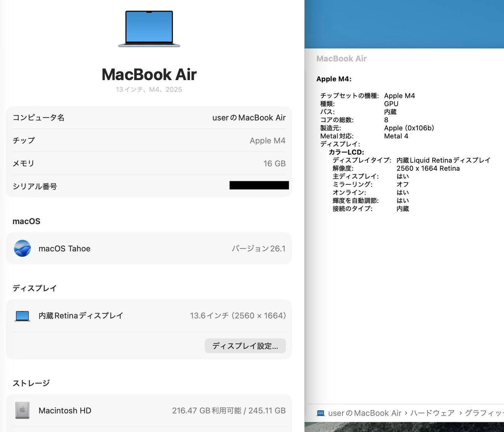Click gray 'MacBook Air' header in System Information

[341, 59]
